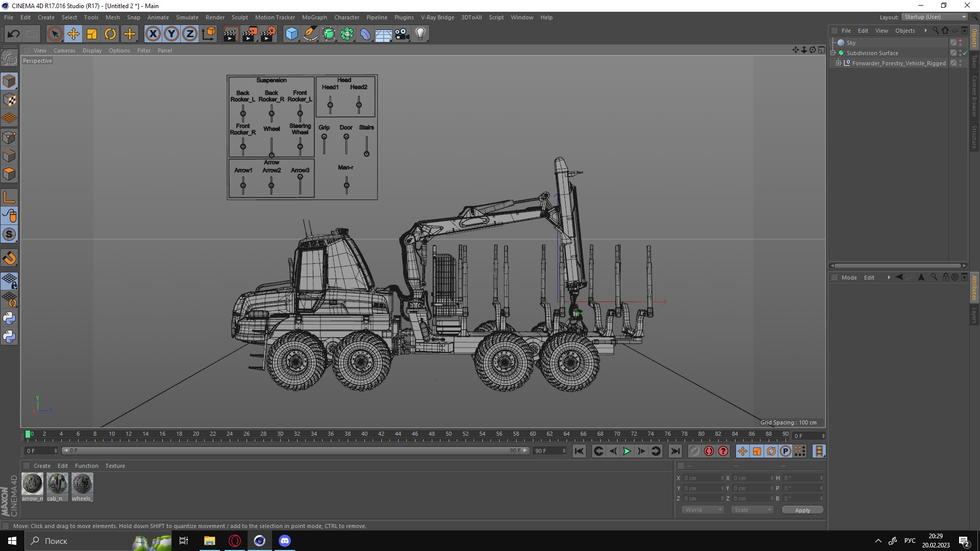Expand Attributes Mode menu overflow arrow

click(889, 278)
